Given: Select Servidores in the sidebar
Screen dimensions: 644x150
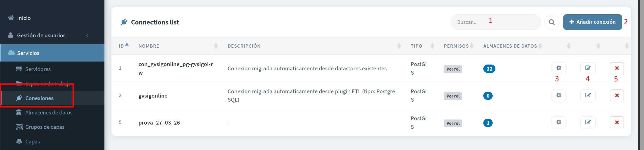Looking at the screenshot, I should pyautogui.click(x=38, y=69).
